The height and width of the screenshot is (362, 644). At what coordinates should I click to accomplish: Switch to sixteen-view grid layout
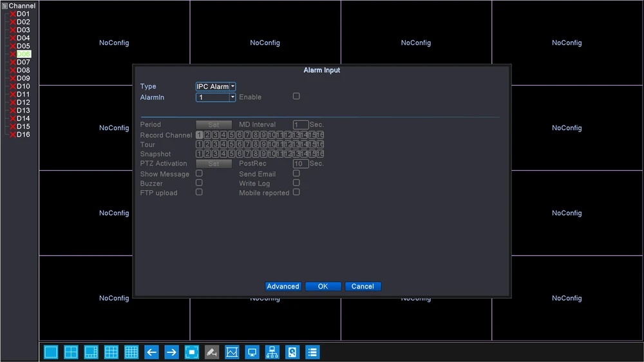pos(131,352)
